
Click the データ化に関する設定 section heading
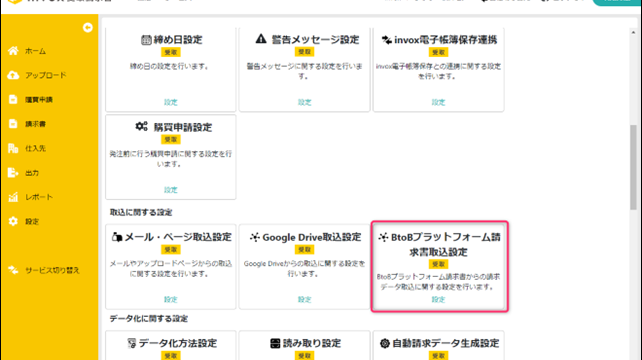point(149,319)
